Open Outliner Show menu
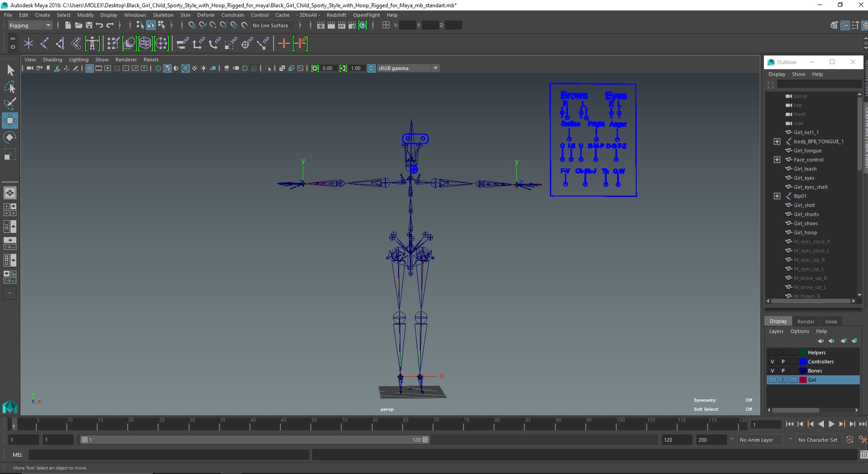Screen dimensions: 868x474 tap(798, 74)
